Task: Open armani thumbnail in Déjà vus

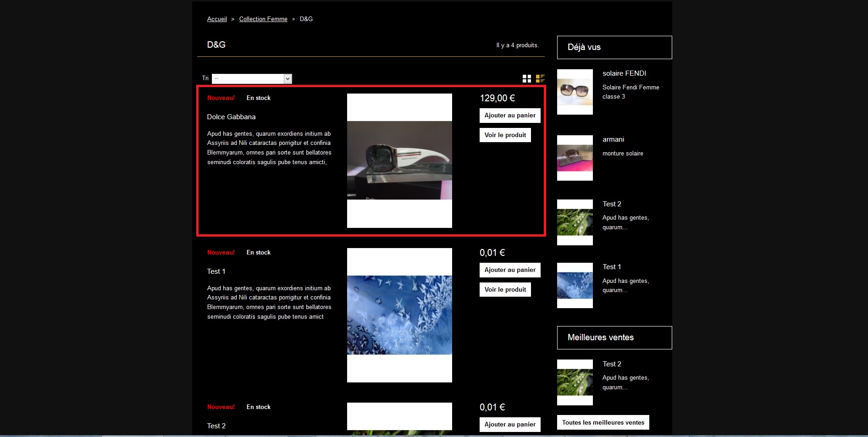Action: (x=575, y=158)
